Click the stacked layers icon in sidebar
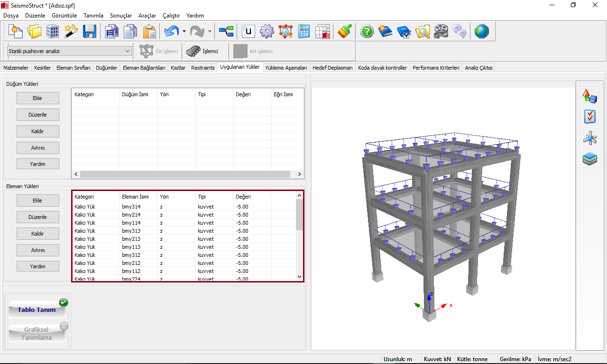This screenshot has width=607, height=364. (x=589, y=159)
